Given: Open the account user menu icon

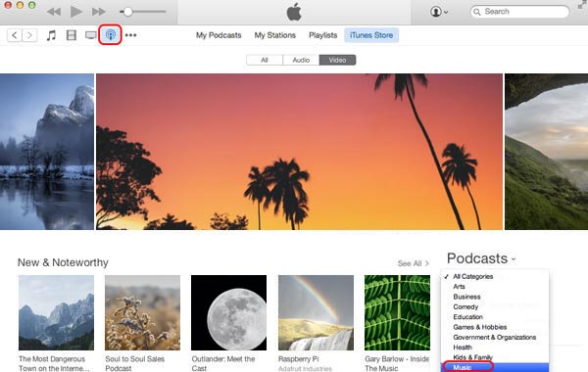Looking at the screenshot, I should (439, 12).
